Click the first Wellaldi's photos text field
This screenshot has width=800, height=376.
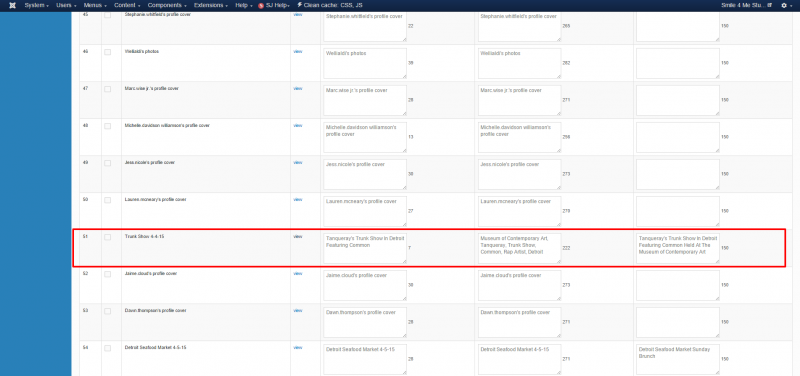click(x=365, y=63)
